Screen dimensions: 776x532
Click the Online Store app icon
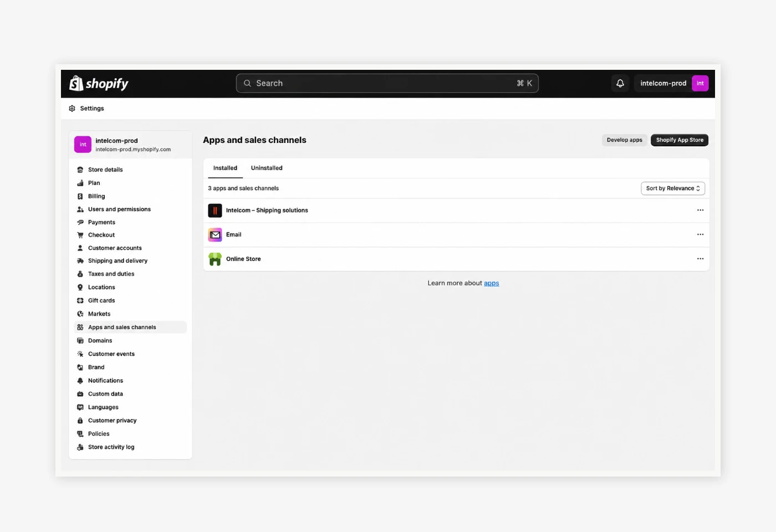[215, 259]
